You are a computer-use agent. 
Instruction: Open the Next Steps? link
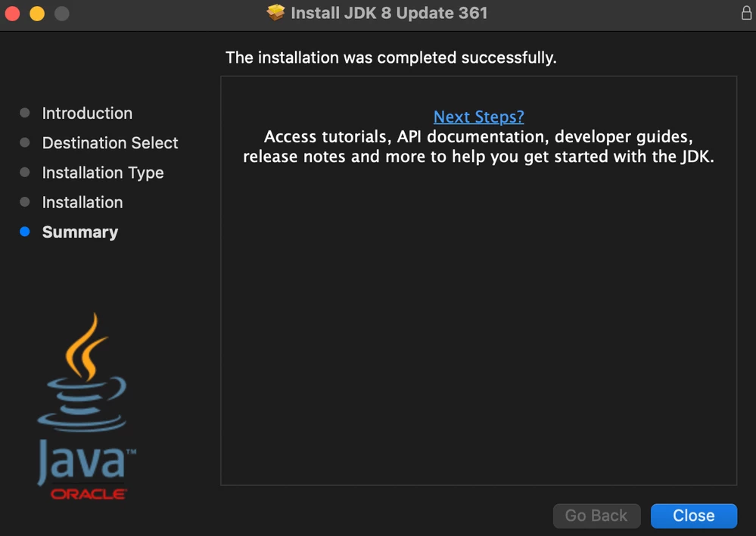[478, 117]
